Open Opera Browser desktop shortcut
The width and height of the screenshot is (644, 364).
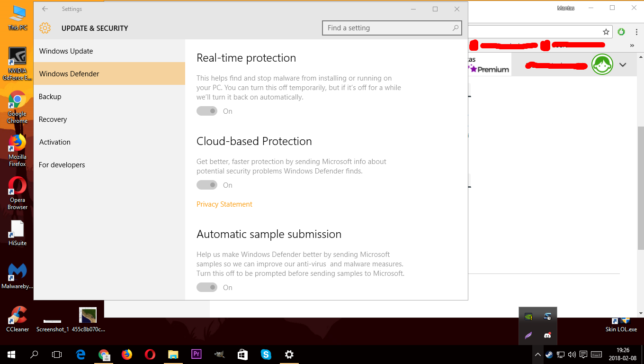click(x=18, y=193)
